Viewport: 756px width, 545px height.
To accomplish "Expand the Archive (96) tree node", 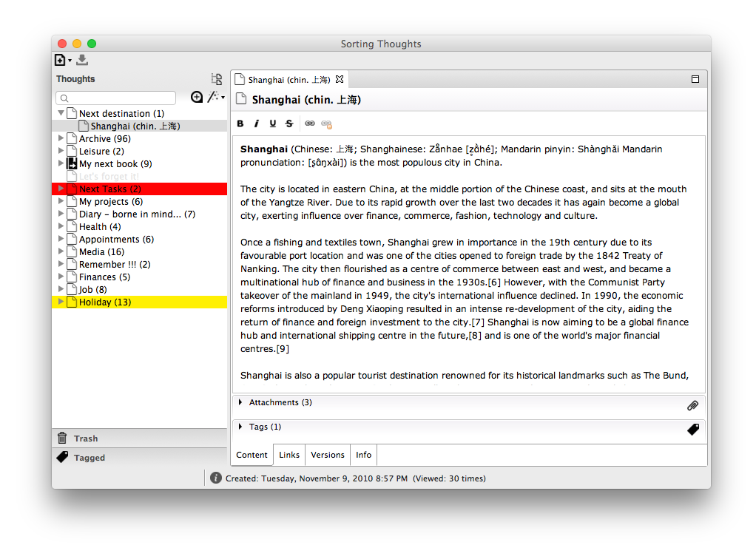I will point(61,138).
